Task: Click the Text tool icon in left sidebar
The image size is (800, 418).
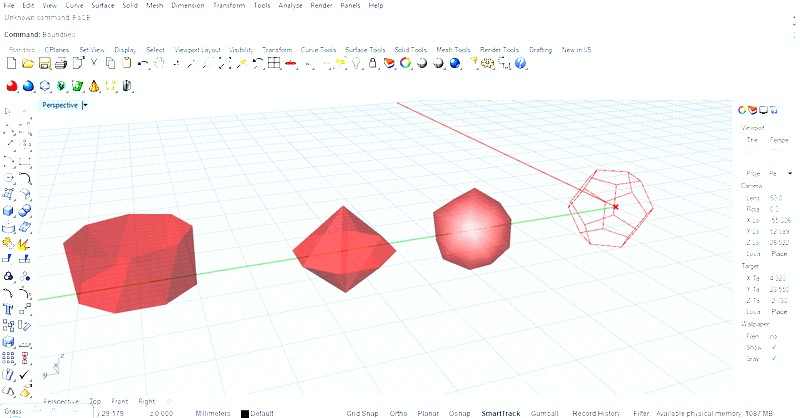Action: pos(8,309)
